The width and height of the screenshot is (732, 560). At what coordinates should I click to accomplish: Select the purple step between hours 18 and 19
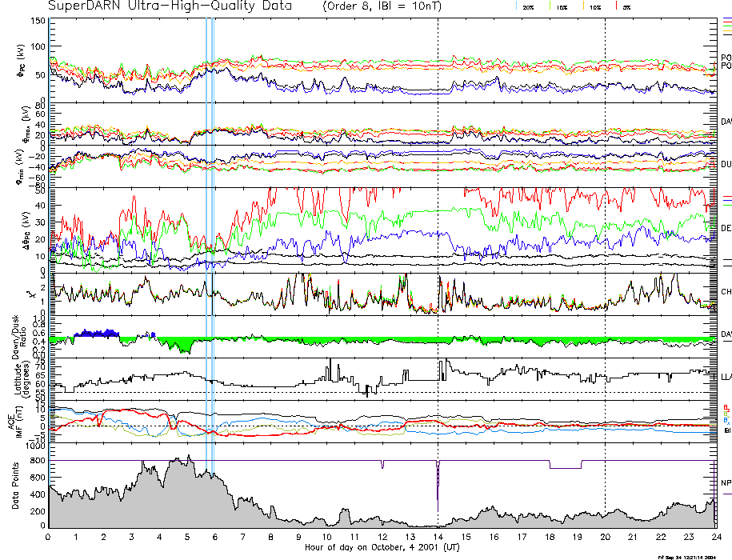point(565,467)
